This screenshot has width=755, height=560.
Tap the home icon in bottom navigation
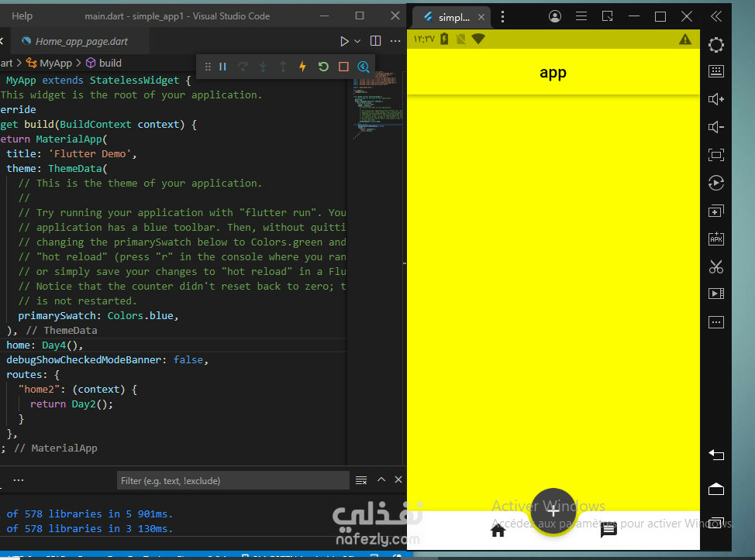click(498, 531)
